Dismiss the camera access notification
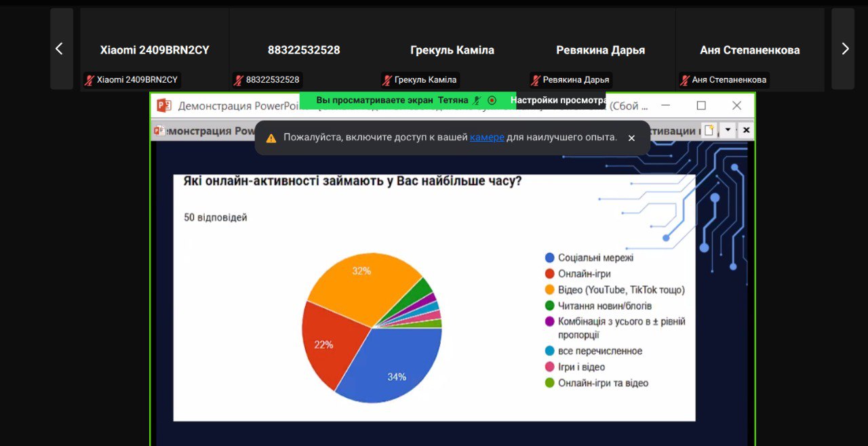 631,138
